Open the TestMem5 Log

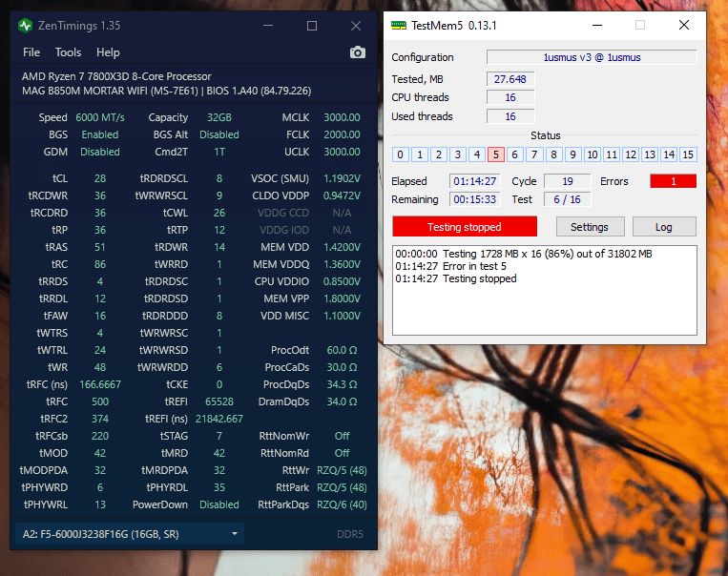664,227
